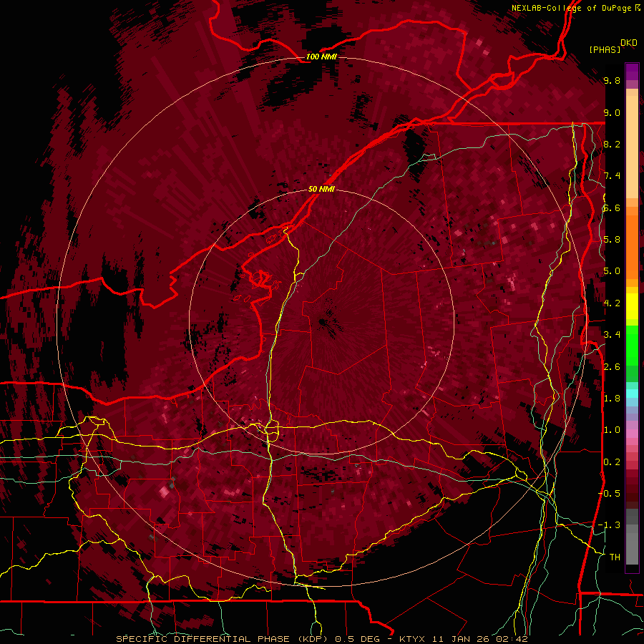Click the DKD product label above the legend

pyautogui.click(x=629, y=43)
